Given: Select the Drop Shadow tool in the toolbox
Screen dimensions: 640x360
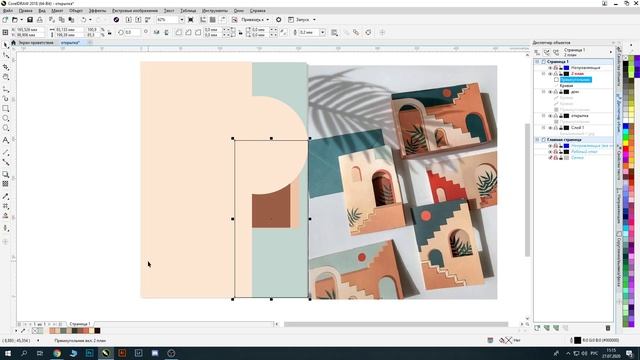Looking at the screenshot, I should [x=6, y=174].
